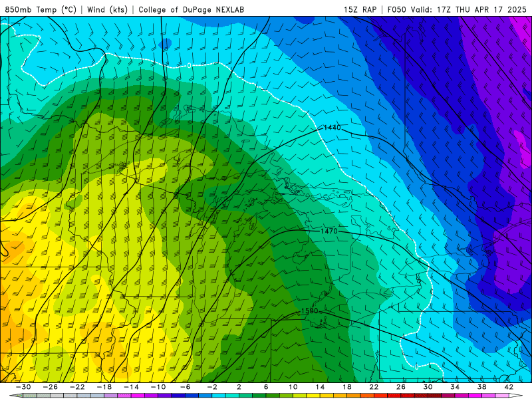The width and height of the screenshot is (532, 399).
Task: Click the -6 color scale value
Action: [185, 387]
